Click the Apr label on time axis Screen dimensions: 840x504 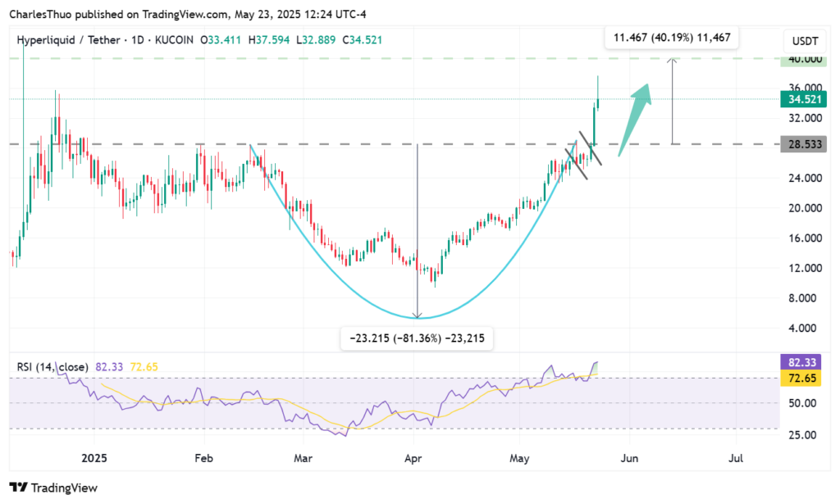point(413,457)
